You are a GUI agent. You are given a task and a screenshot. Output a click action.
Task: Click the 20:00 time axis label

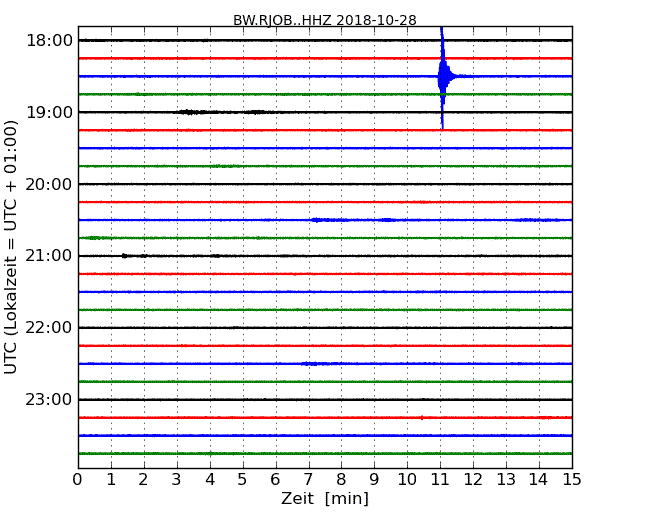click(x=49, y=184)
